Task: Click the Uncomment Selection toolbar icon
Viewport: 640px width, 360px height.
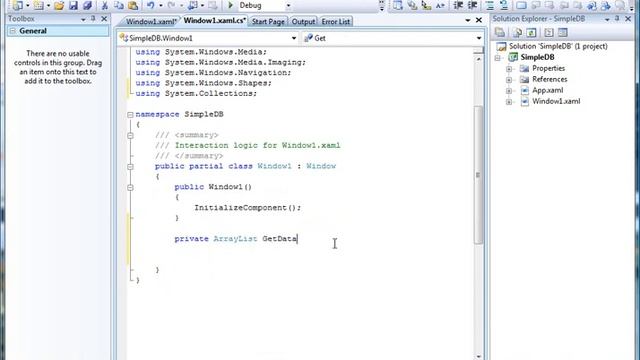Action: [504, 5]
